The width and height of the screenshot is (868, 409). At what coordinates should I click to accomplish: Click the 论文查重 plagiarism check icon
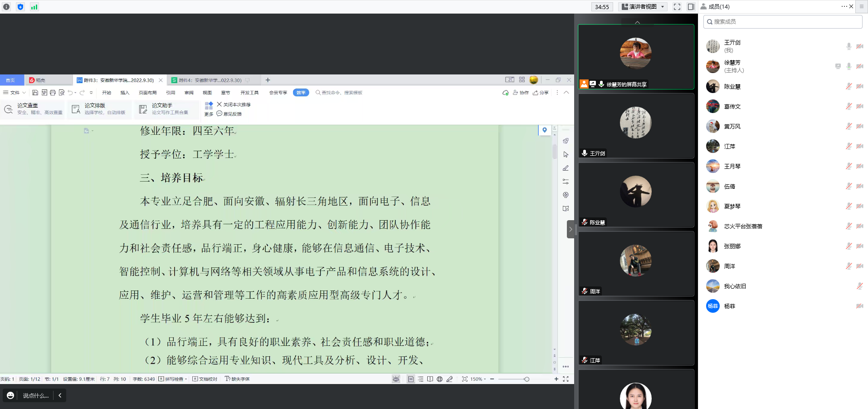click(x=8, y=109)
